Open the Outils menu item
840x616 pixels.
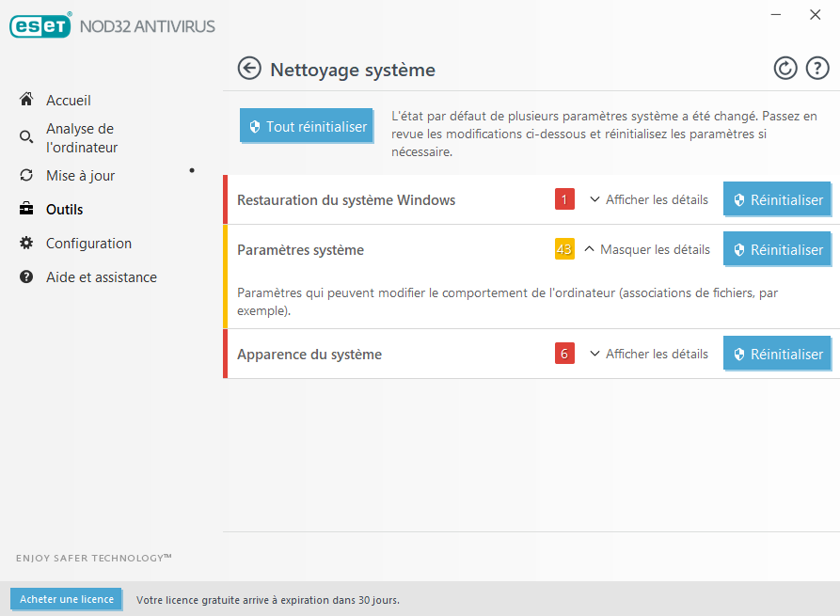pyautogui.click(x=65, y=210)
